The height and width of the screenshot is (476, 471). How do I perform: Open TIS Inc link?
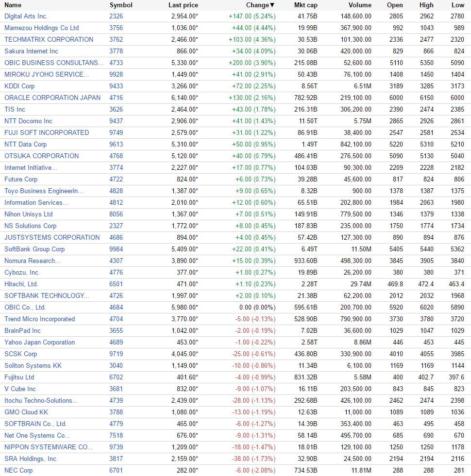click(15, 109)
